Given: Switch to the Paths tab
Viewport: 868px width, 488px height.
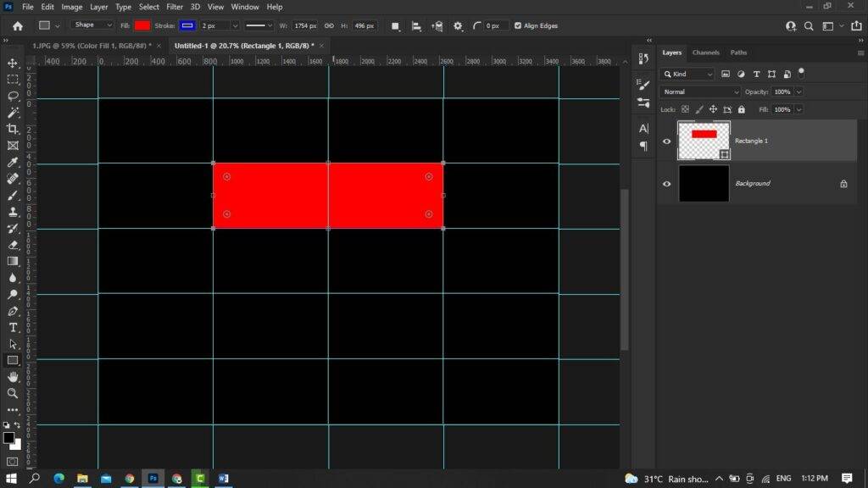Looking at the screenshot, I should (x=738, y=53).
